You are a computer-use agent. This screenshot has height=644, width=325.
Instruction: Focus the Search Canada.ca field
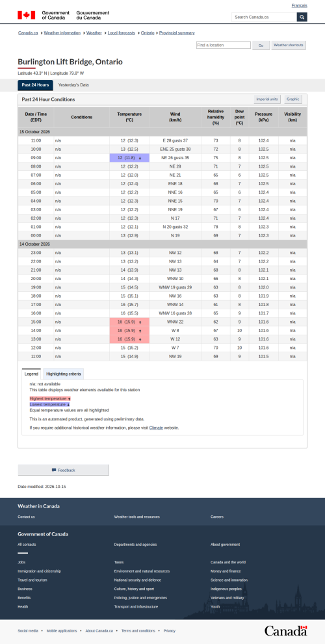pyautogui.click(x=264, y=18)
